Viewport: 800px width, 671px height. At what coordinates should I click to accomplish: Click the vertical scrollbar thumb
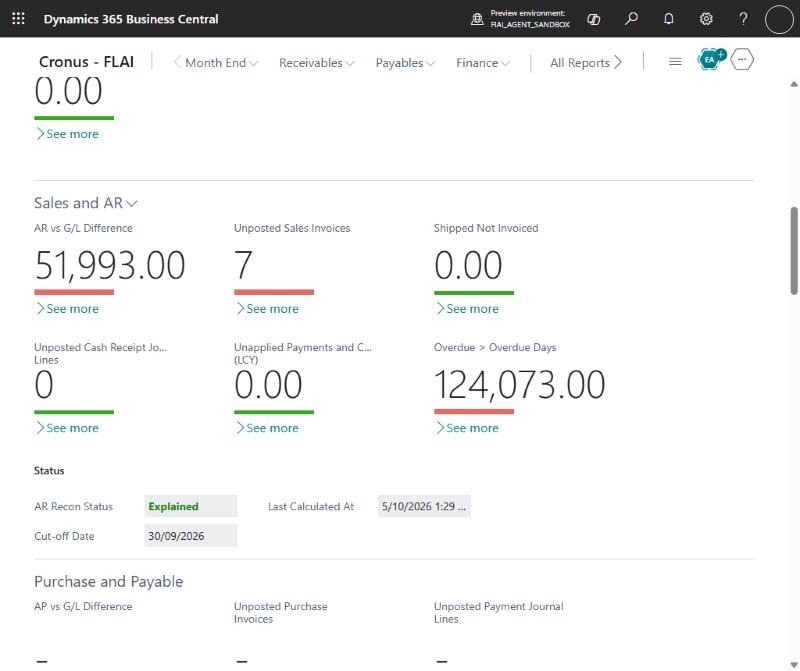point(794,251)
